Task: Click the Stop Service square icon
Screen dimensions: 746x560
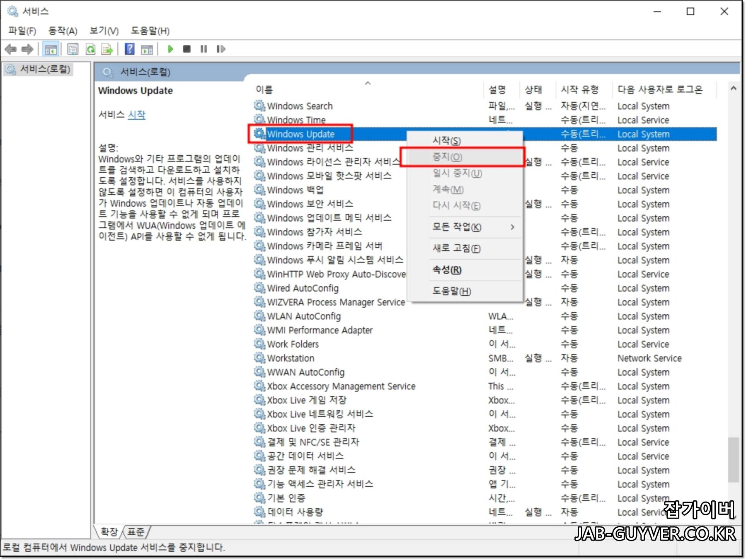Action: [187, 49]
